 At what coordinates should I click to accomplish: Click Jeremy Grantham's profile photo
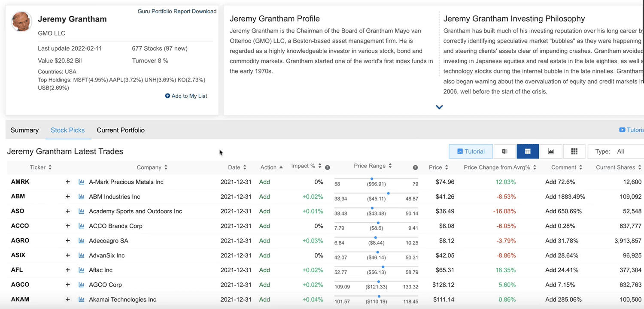click(x=21, y=21)
